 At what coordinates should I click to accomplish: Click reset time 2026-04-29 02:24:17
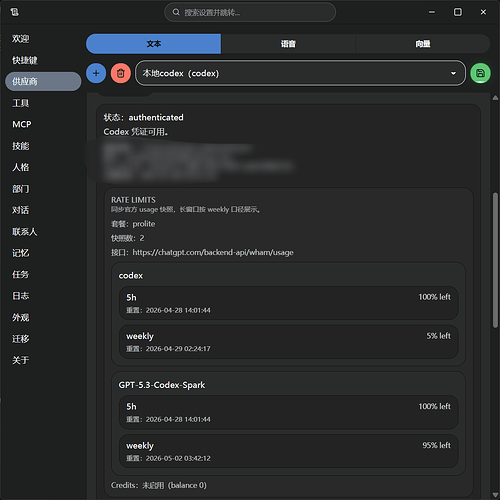point(178,349)
